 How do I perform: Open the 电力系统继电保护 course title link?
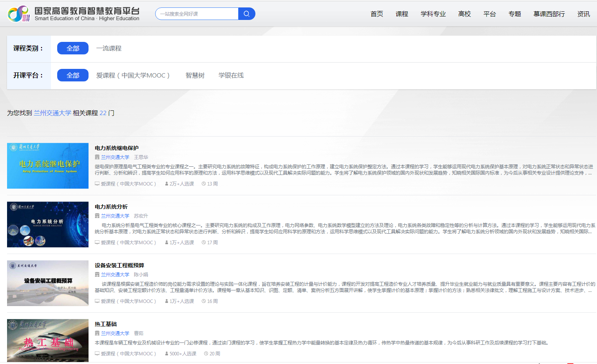tap(117, 148)
